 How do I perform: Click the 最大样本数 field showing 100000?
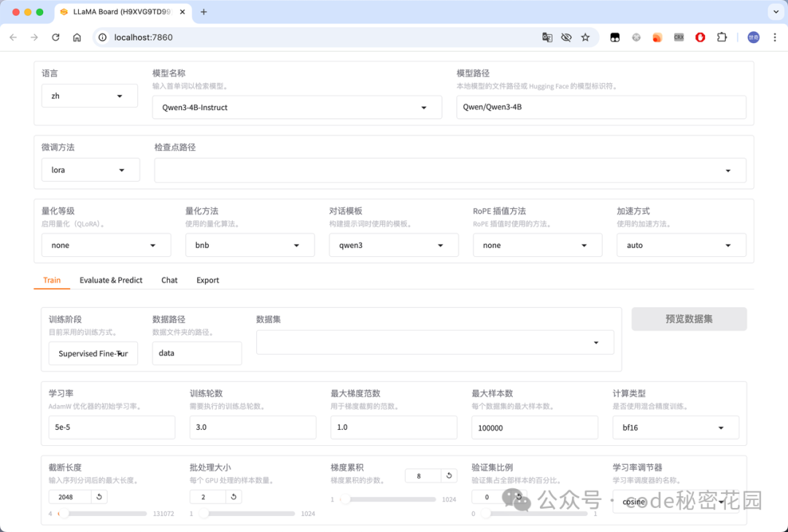pyautogui.click(x=535, y=428)
